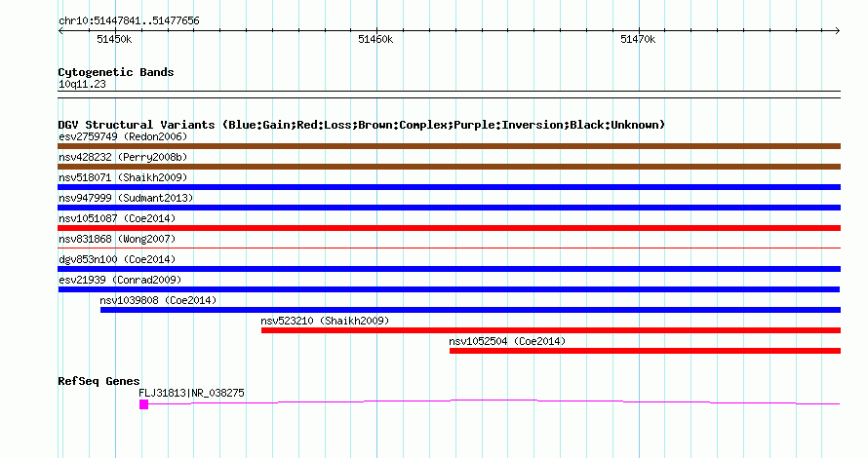Click the red nsv1051087 Coe2014 loss bar
This screenshot has height=458, width=868.
(x=449, y=228)
